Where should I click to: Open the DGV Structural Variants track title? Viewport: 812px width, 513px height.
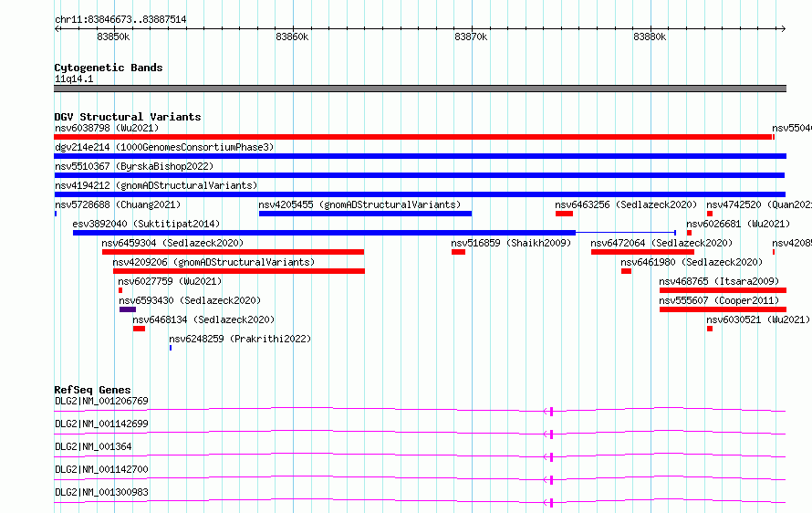coord(128,117)
